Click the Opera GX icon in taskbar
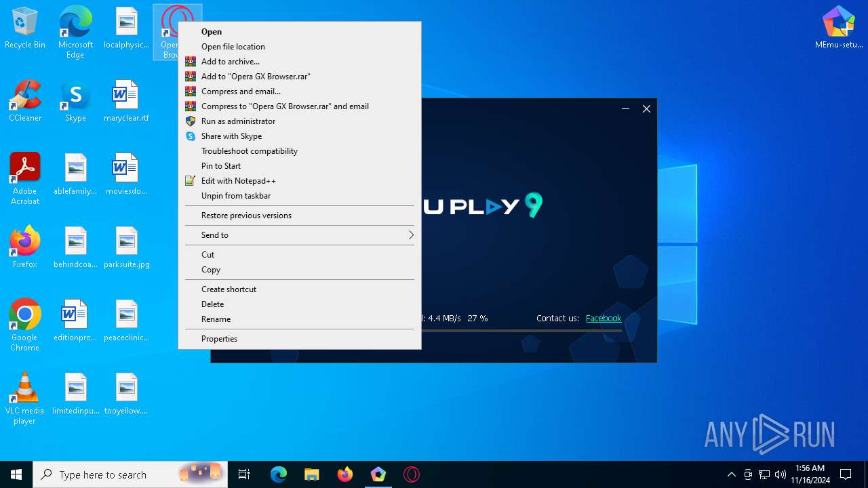 (412, 474)
